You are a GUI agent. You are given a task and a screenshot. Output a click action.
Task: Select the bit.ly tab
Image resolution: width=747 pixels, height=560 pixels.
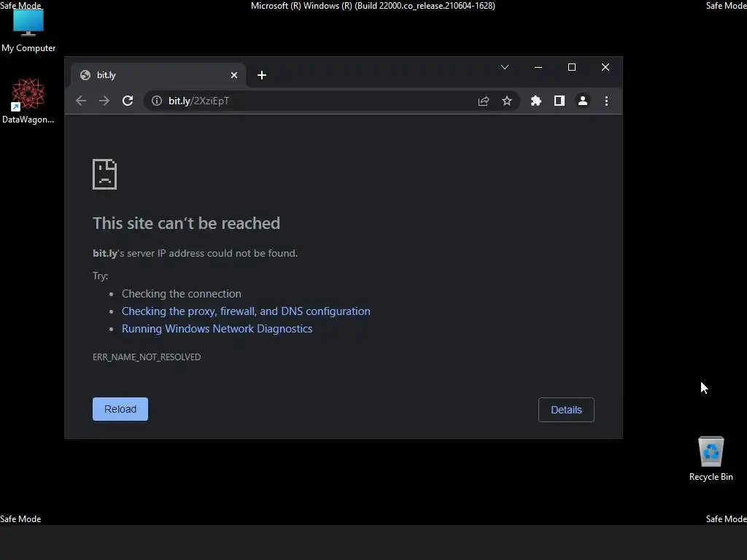pyautogui.click(x=158, y=75)
